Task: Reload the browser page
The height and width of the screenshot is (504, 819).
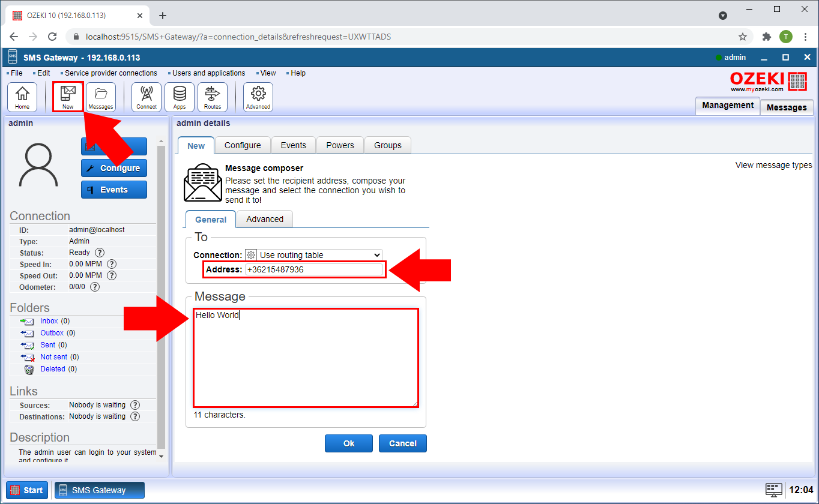Action: (52, 37)
